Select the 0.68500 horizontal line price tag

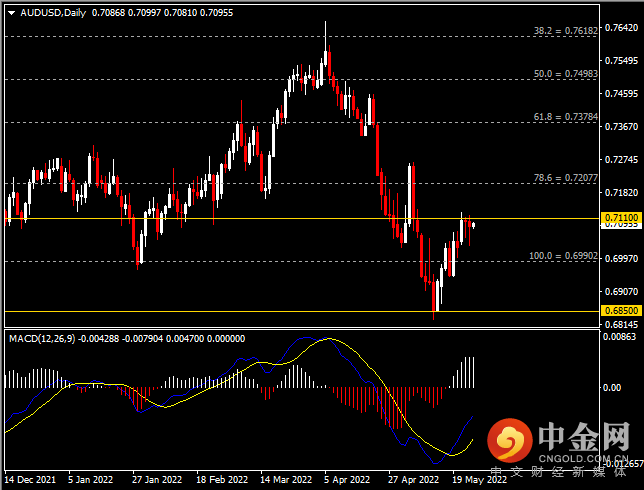click(621, 311)
